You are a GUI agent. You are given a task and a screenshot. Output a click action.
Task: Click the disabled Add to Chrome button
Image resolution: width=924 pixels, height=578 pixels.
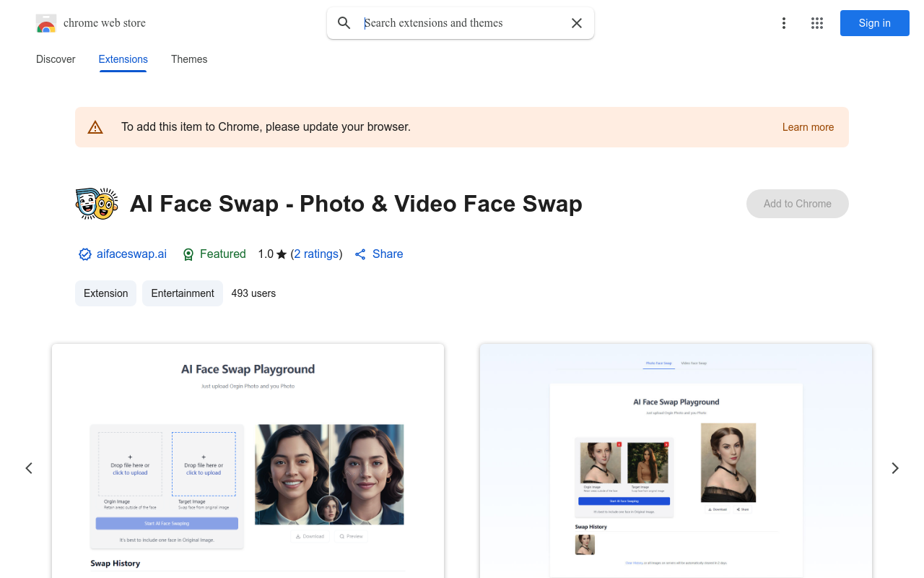click(798, 204)
